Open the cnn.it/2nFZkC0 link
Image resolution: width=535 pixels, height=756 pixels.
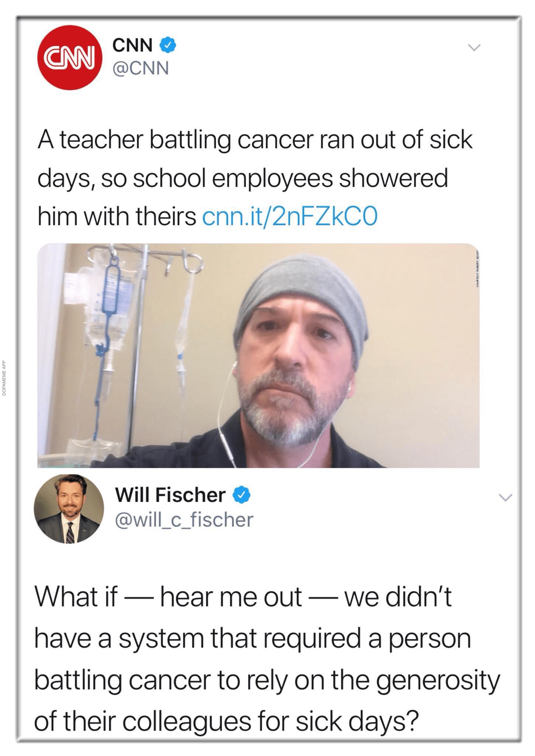(x=290, y=216)
